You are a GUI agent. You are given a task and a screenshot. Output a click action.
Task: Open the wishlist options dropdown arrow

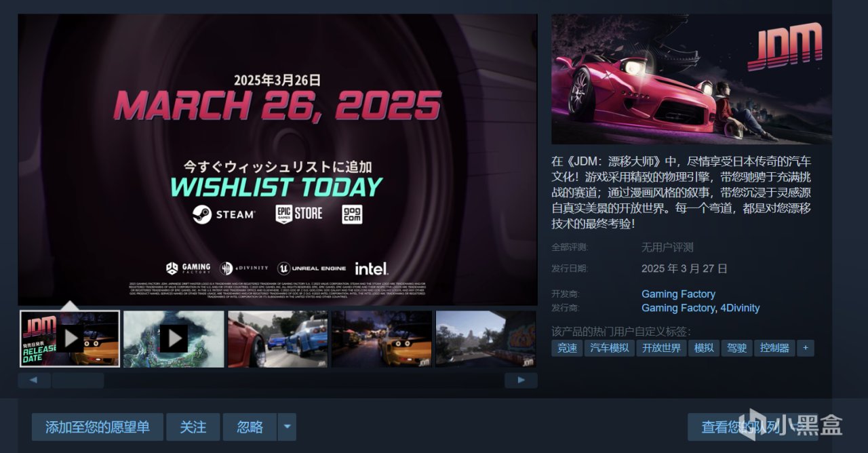[287, 427]
